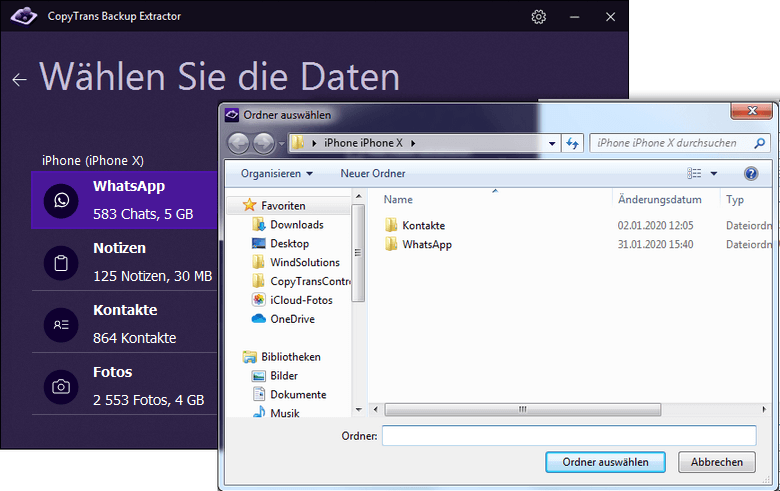
Task: Click horizontal scrollbar right arrow
Action: click(x=764, y=409)
